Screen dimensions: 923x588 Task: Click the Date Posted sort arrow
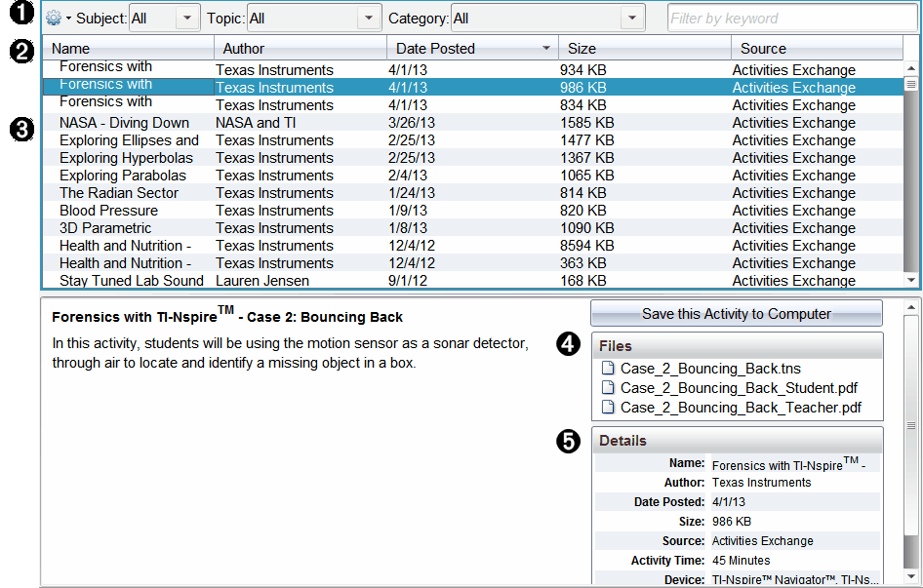click(545, 49)
